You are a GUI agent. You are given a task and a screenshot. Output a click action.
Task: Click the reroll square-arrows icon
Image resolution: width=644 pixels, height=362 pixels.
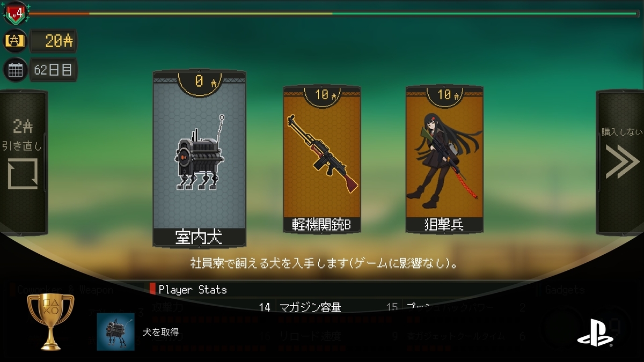click(23, 174)
